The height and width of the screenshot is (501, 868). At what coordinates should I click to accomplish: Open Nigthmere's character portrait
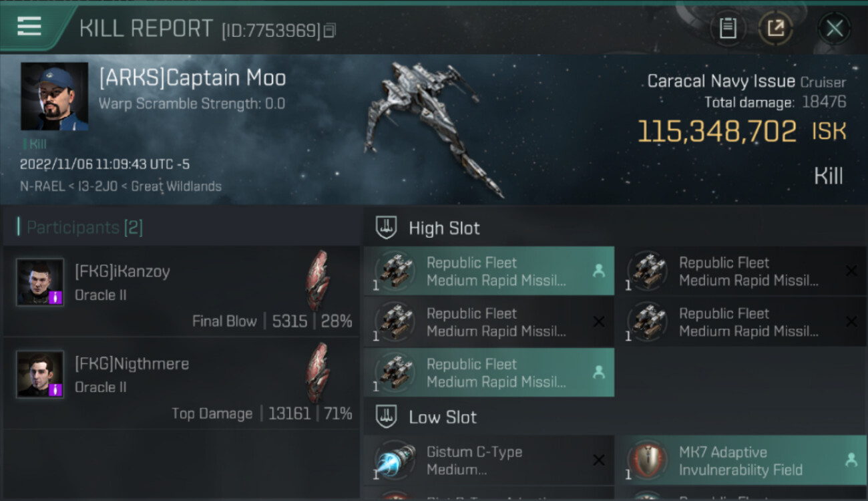click(40, 374)
